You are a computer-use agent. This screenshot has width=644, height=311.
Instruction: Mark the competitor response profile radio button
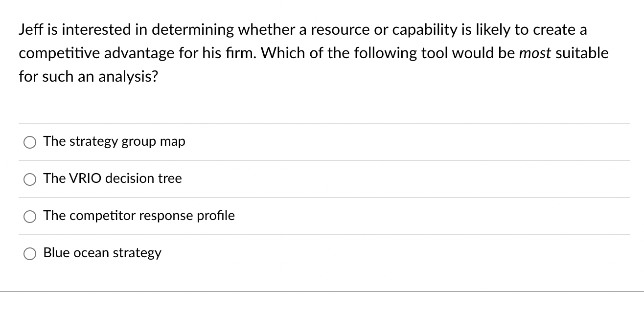(30, 217)
